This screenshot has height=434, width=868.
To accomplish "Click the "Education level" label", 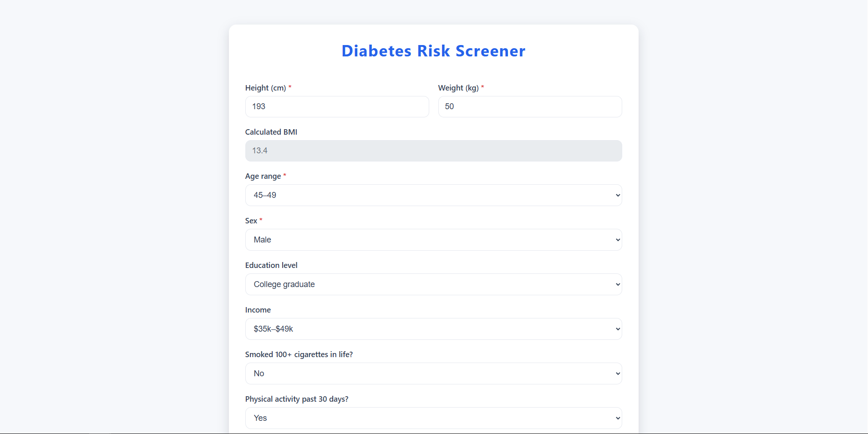I will click(271, 265).
